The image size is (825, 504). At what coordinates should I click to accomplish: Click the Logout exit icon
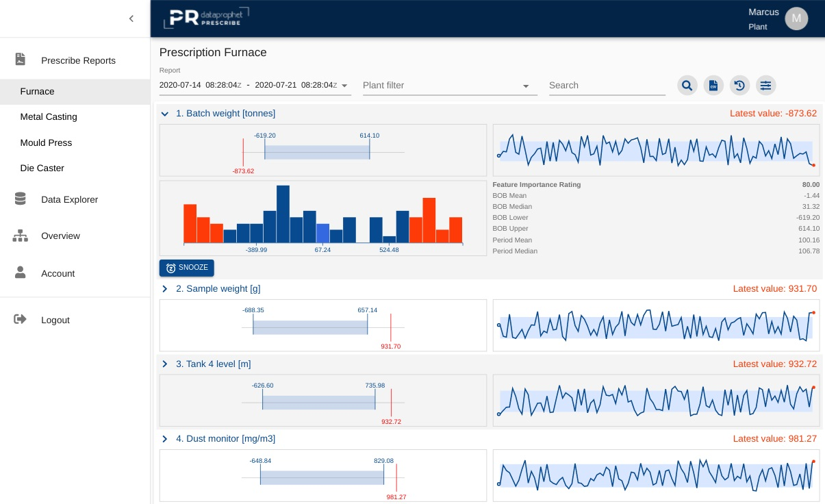pyautogui.click(x=21, y=320)
